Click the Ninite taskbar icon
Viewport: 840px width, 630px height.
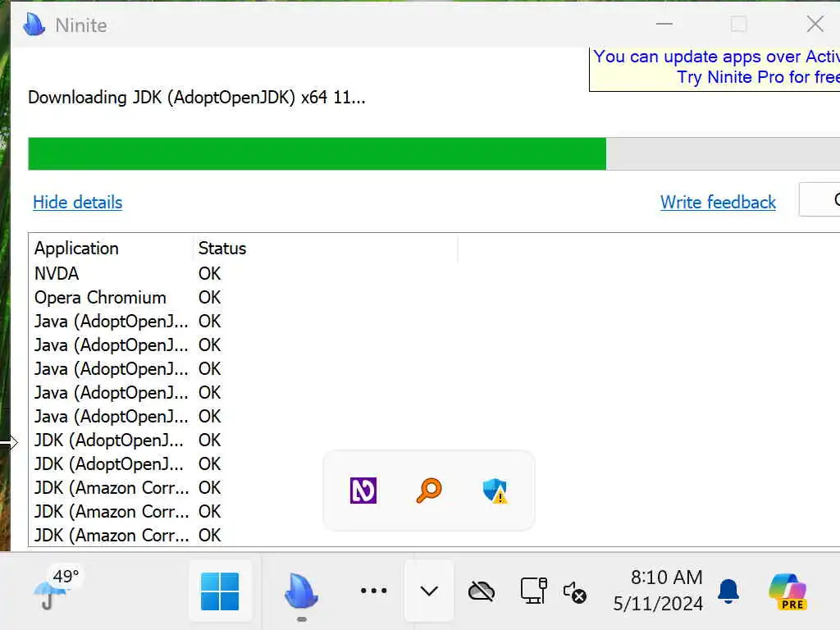click(x=302, y=591)
